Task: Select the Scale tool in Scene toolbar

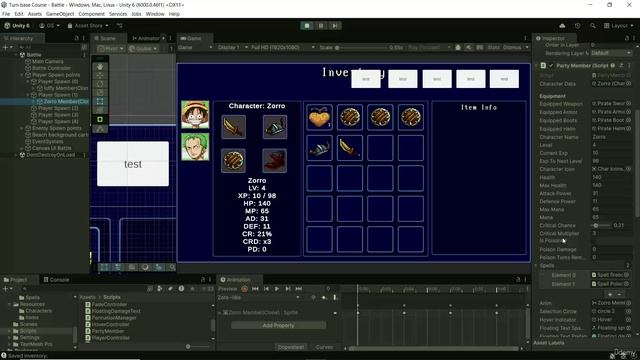Action: click(100, 92)
